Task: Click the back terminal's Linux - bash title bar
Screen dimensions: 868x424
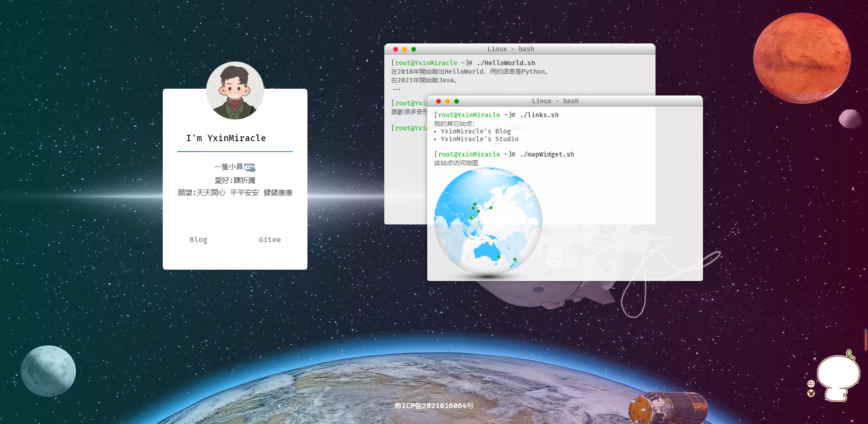Action: tap(520, 49)
